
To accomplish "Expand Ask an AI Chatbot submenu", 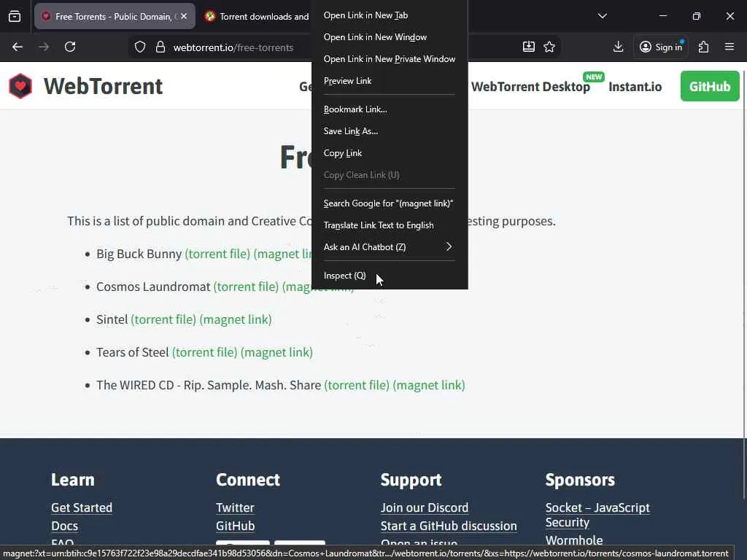I will point(390,247).
